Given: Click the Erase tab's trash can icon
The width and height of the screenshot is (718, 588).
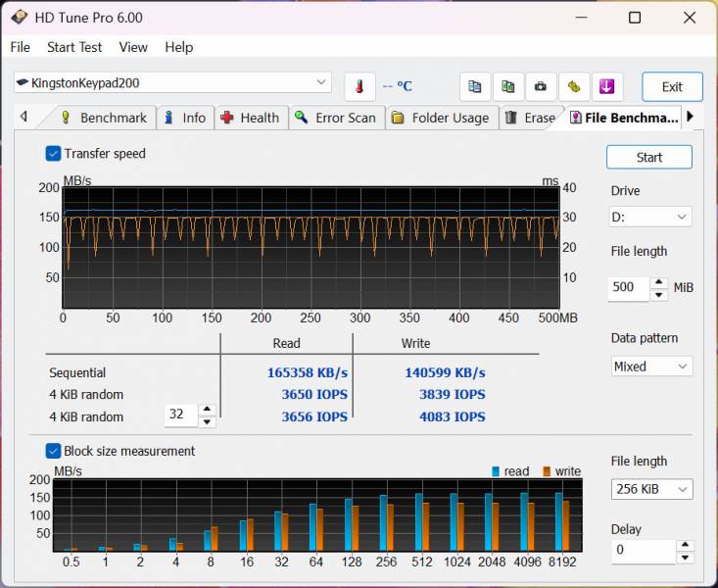Looking at the screenshot, I should click(510, 118).
